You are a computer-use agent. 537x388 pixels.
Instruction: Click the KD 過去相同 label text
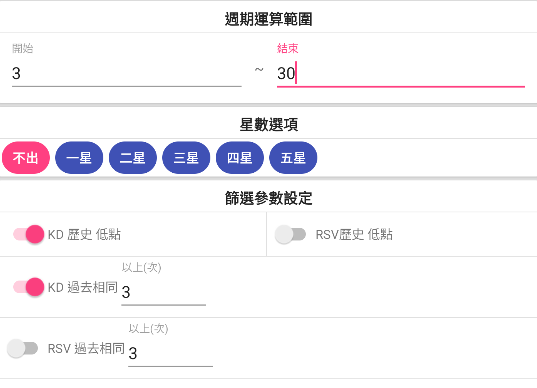83,287
